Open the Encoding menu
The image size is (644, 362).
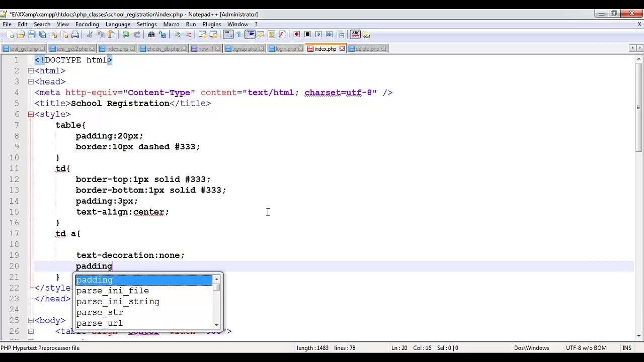pyautogui.click(x=87, y=24)
